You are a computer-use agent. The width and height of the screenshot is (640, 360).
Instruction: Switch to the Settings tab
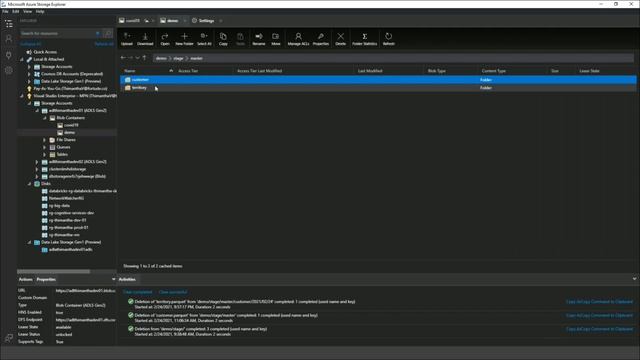tap(206, 20)
